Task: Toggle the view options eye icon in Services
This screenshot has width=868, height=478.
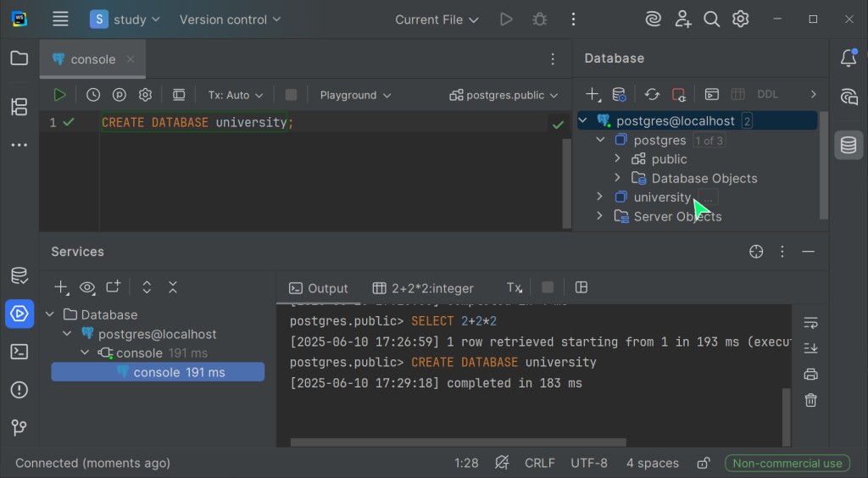Action: tap(87, 287)
